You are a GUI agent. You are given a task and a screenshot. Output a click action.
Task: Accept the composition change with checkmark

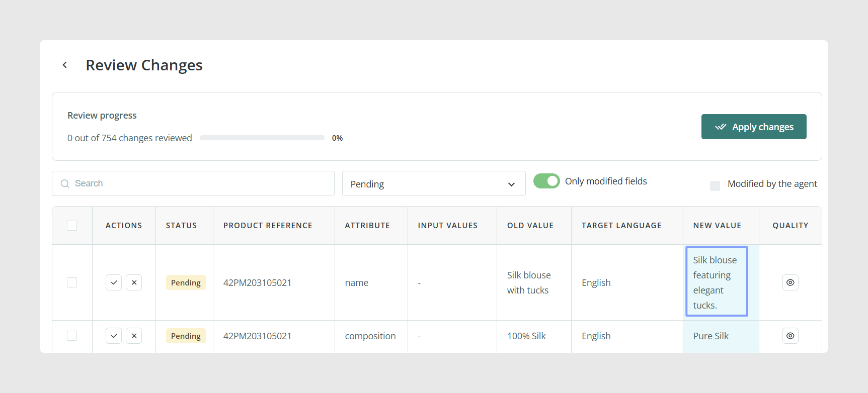[x=114, y=336]
